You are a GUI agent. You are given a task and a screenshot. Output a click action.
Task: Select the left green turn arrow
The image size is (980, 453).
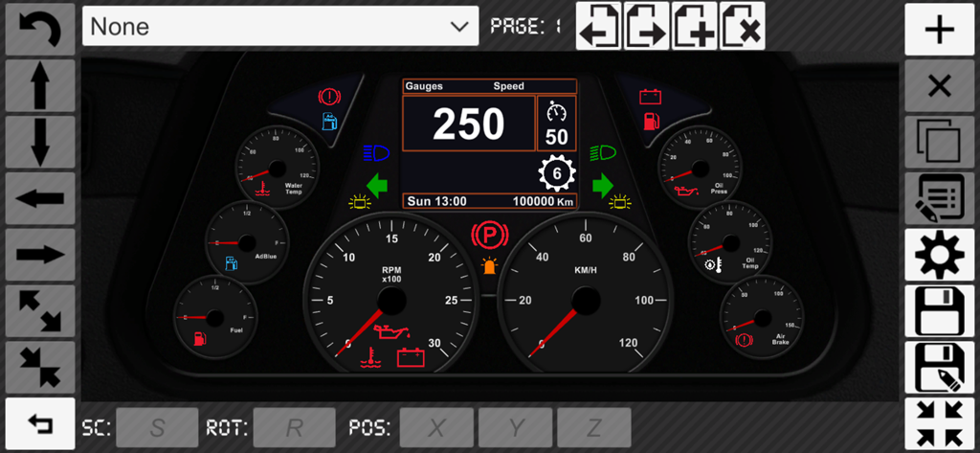(377, 185)
